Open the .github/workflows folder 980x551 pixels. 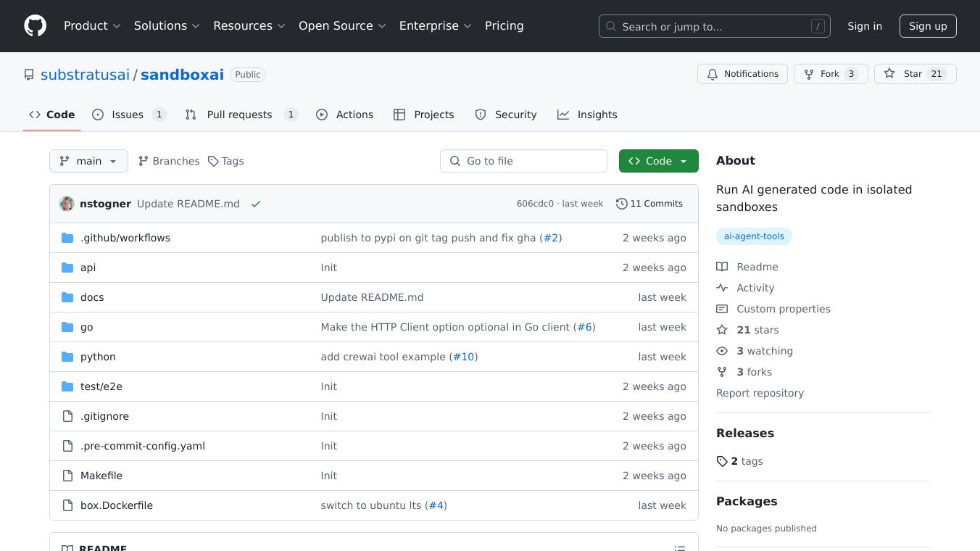(x=125, y=238)
